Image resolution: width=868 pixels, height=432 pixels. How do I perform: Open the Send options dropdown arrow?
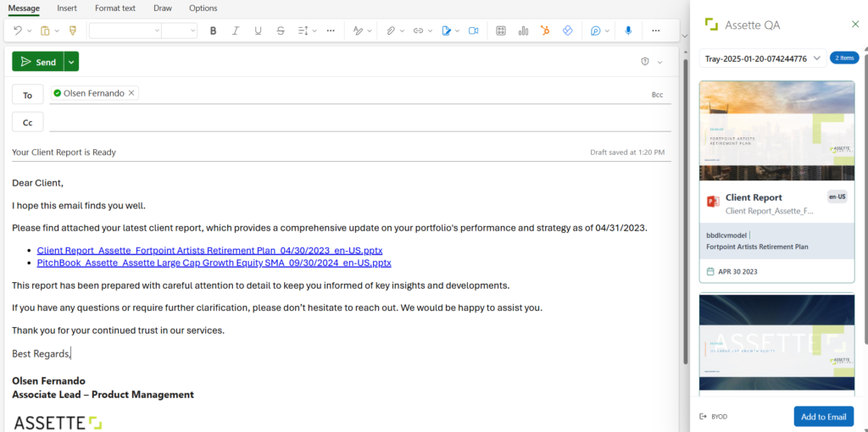pyautogui.click(x=71, y=62)
